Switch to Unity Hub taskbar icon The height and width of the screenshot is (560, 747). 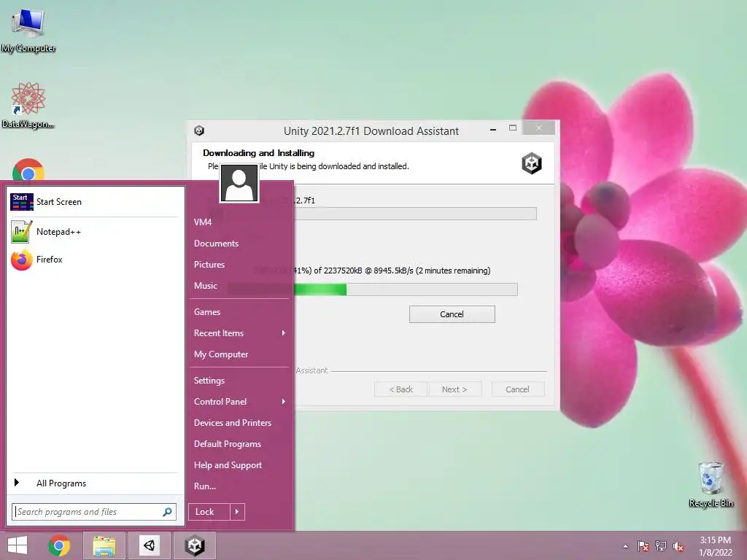click(150, 545)
